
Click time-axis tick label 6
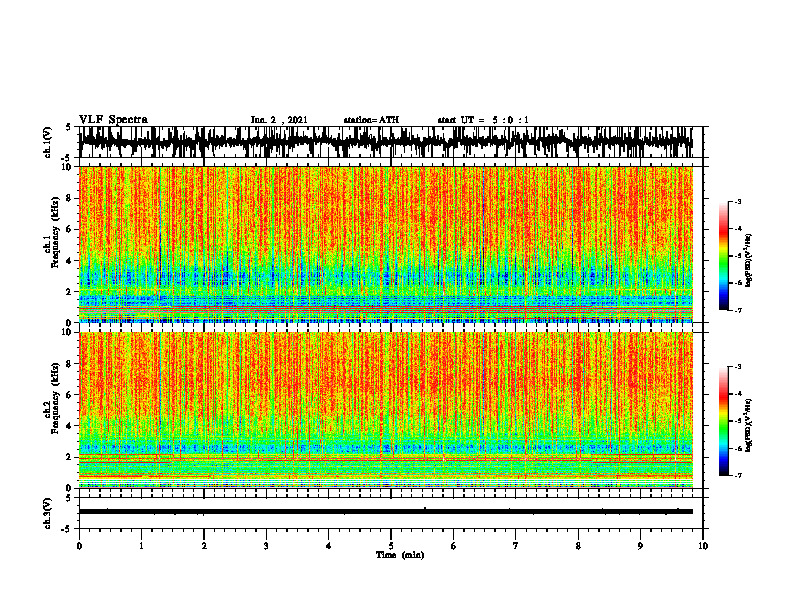point(454,546)
